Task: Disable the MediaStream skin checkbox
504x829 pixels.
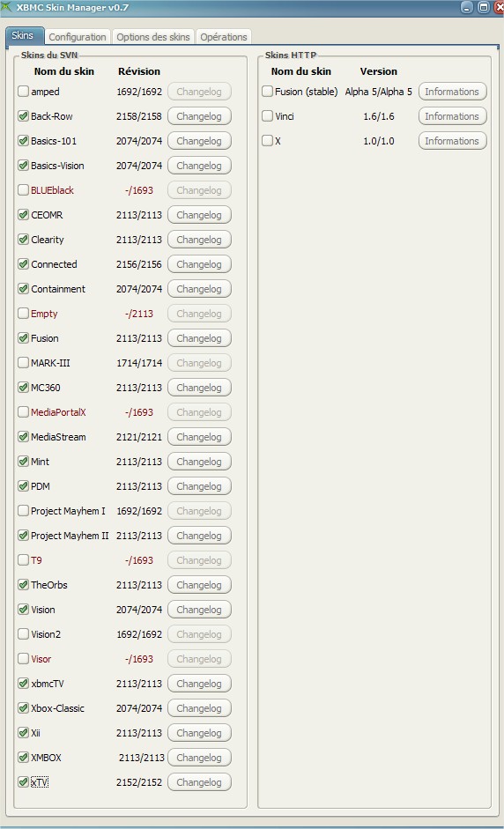Action: 23,437
